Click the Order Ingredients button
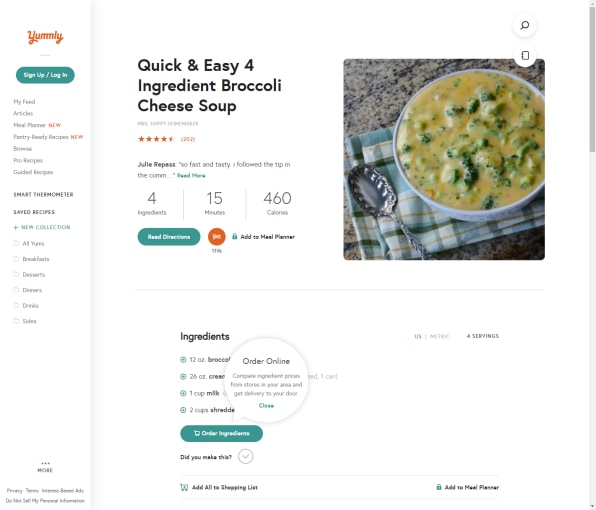 point(222,433)
